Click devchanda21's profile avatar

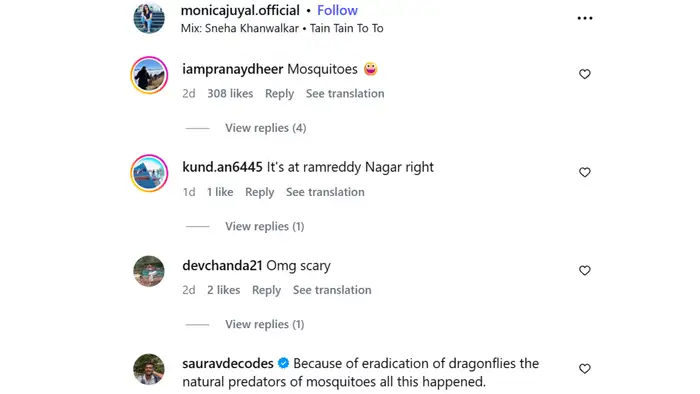149,271
